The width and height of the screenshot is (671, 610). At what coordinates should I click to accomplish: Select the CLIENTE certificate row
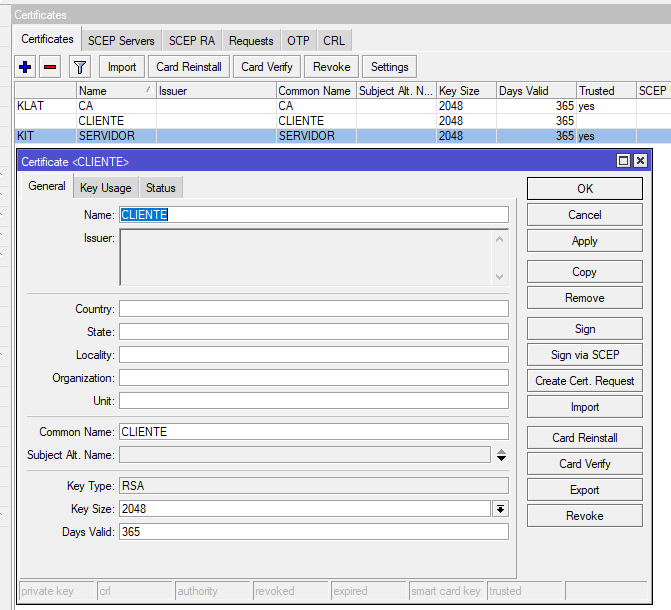[342, 121]
